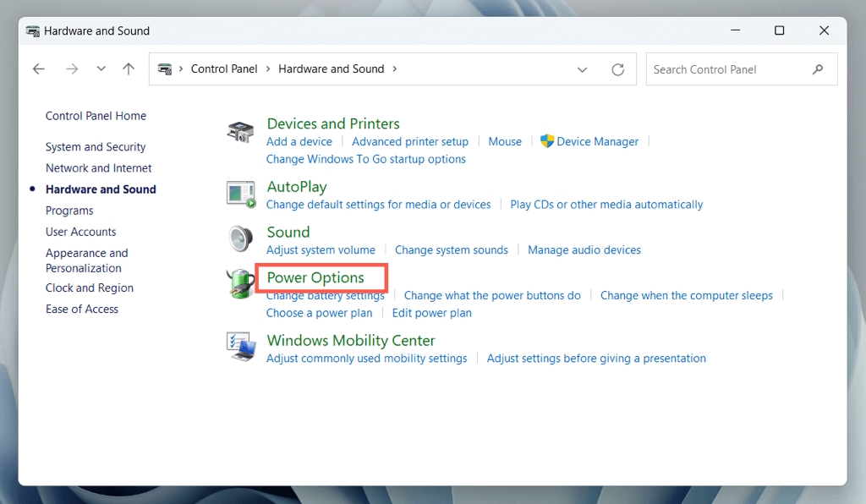Click the AutoPlay category icon
This screenshot has height=504, width=866.
241,194
